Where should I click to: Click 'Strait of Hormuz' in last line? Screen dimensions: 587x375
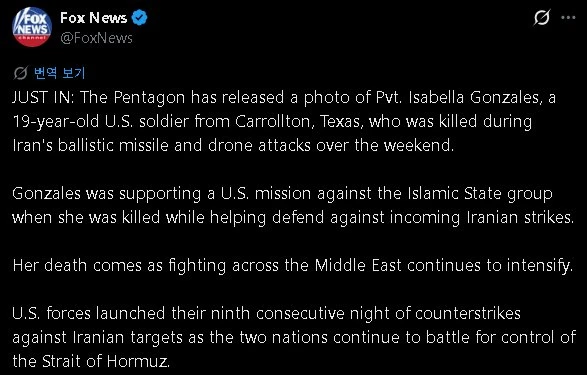(106, 361)
